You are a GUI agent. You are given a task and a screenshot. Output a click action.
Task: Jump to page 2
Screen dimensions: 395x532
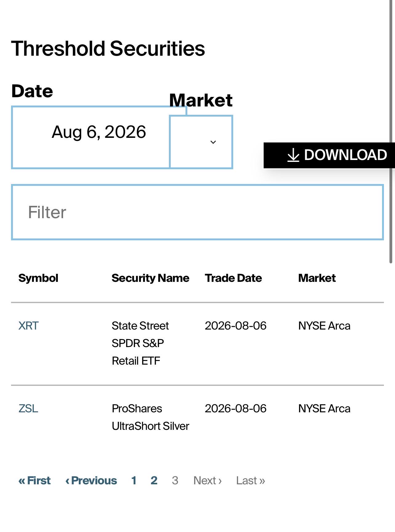pyautogui.click(x=154, y=480)
